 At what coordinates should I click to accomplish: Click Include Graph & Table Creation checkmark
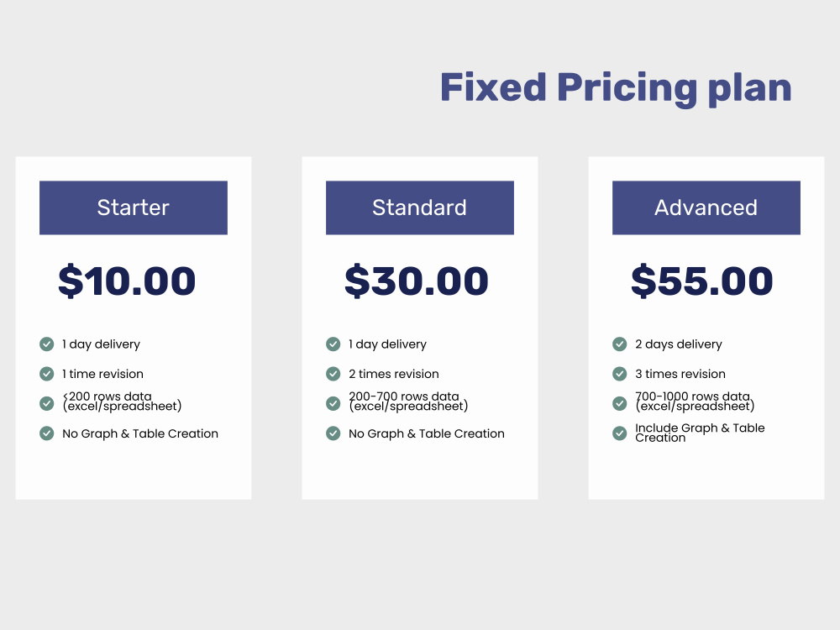[x=620, y=433]
